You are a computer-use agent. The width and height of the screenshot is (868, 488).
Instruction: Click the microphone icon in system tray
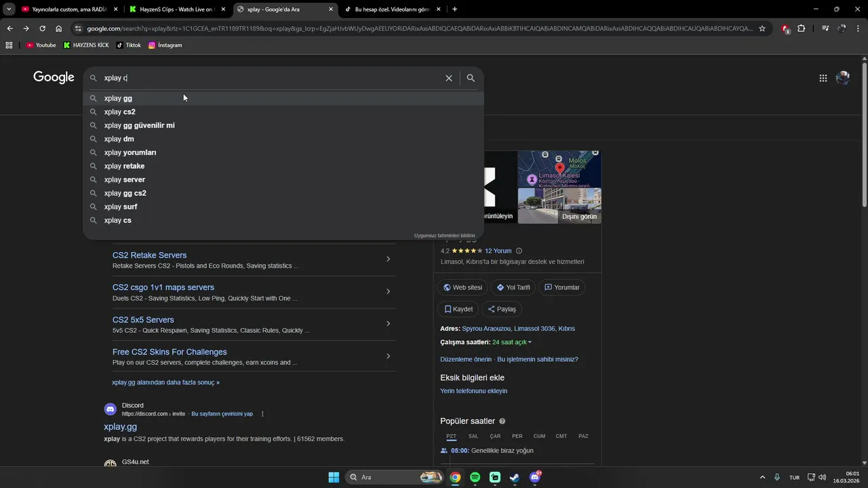777,477
